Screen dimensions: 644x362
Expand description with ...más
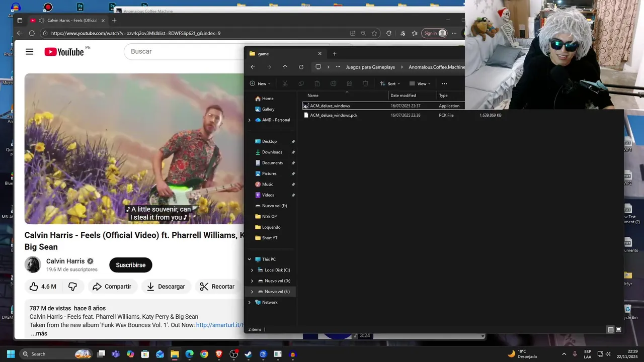[39, 333]
